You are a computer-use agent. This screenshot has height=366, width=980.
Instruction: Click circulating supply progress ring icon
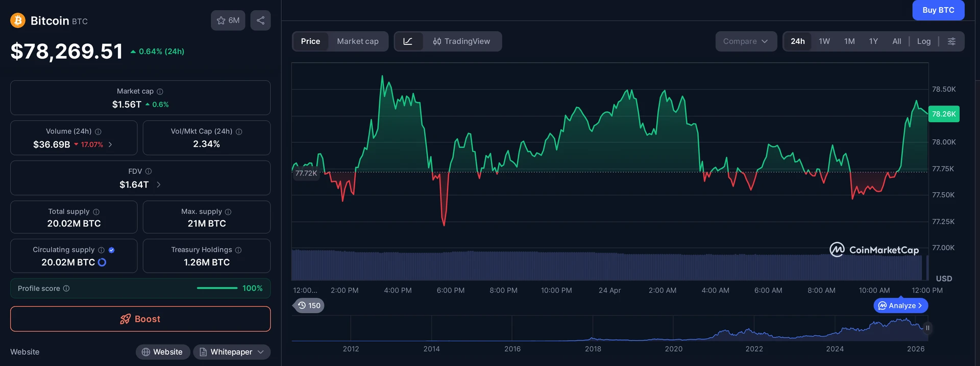(x=102, y=262)
